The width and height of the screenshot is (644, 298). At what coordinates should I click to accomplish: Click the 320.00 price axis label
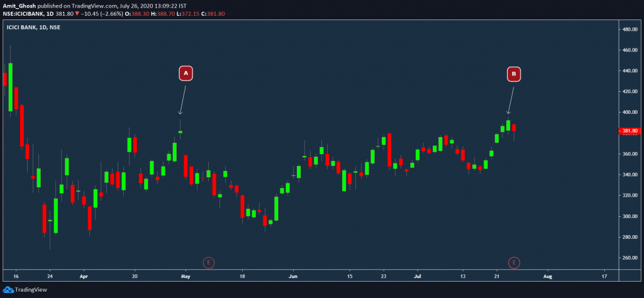(x=630, y=196)
